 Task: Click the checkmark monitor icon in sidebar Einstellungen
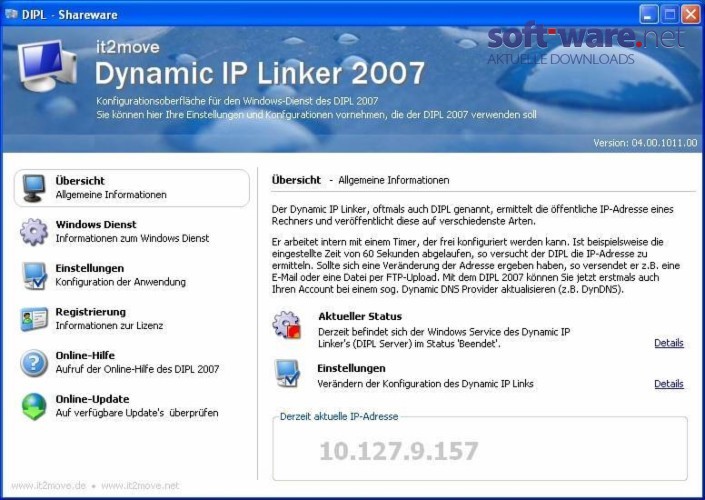click(34, 275)
